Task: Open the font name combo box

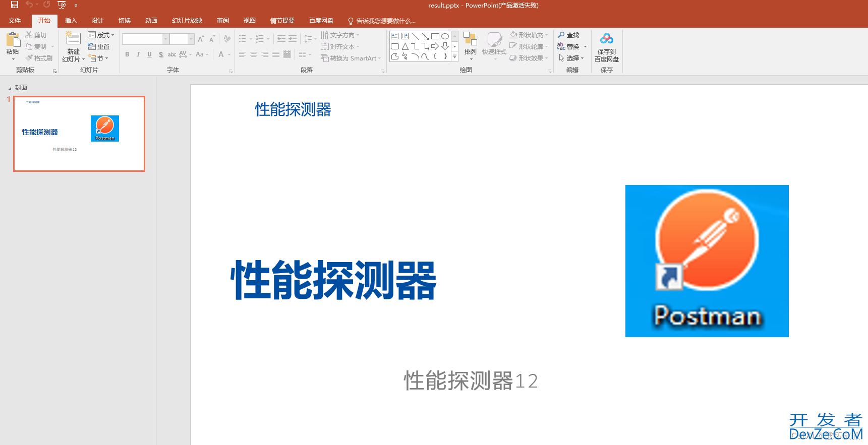Action: coord(145,39)
